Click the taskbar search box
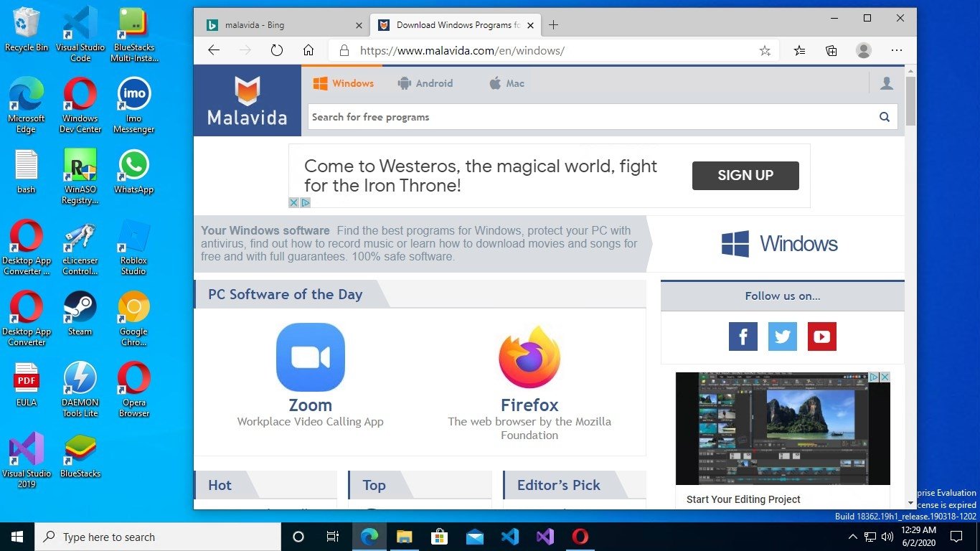The width and height of the screenshot is (980, 551). (158, 537)
